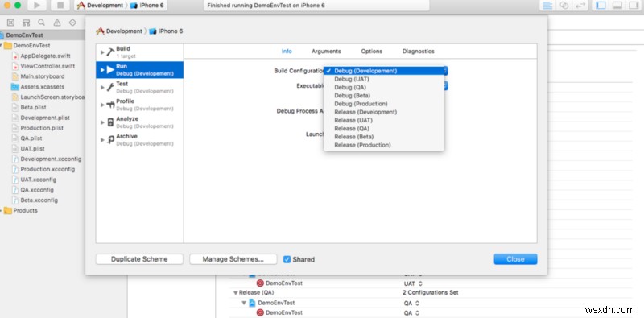Choose Debug (UAT) configuration

point(384,79)
